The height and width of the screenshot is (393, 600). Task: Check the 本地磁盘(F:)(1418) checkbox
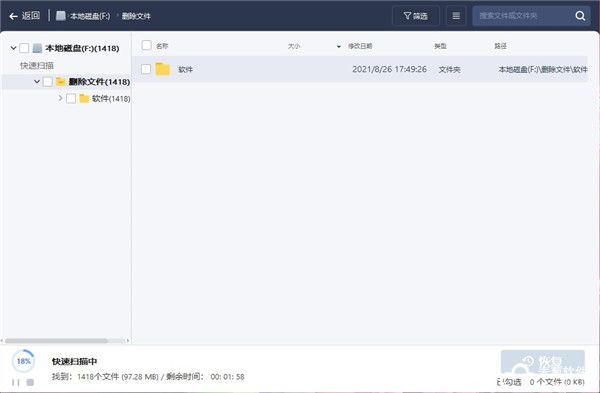pyautogui.click(x=24, y=48)
